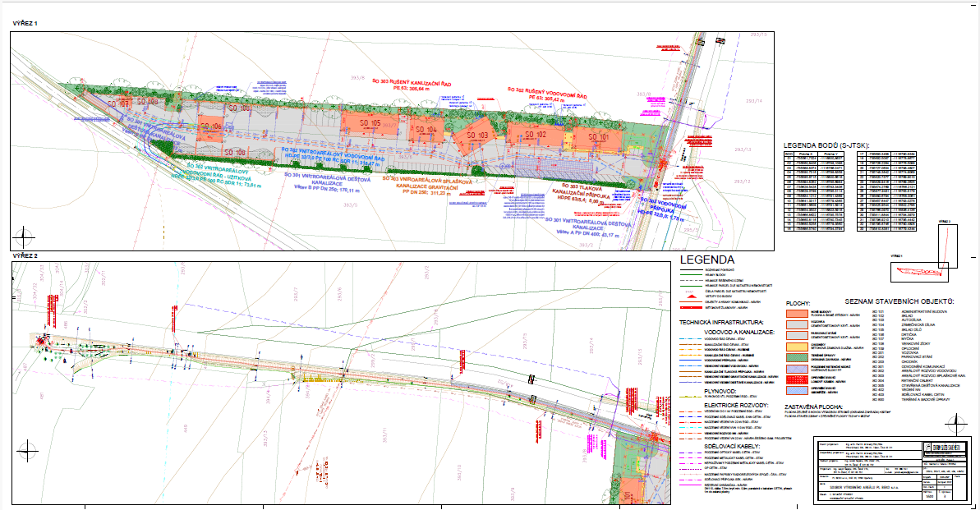Screen dimensions: 980x510
Task: Click the 'VÝŘEZ 1' title above the top drawing
Action: (25, 23)
